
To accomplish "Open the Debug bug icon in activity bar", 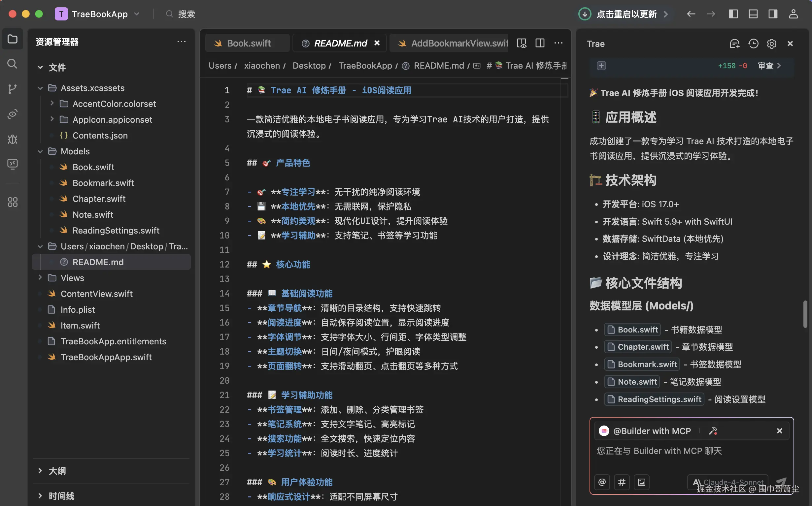I will point(13,139).
